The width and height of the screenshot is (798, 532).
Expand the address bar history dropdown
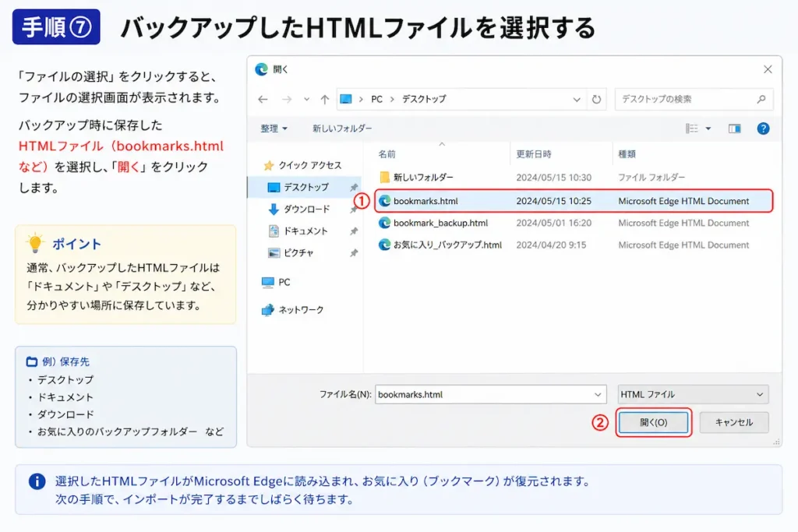tap(577, 99)
